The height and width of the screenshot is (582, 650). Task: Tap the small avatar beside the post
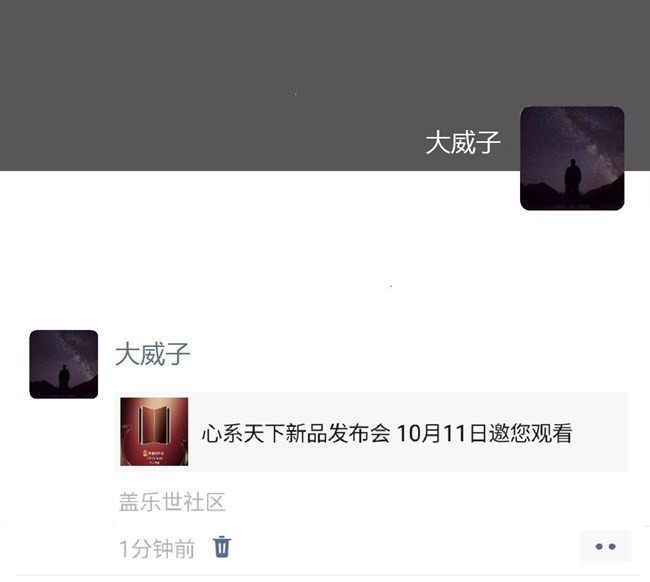(x=64, y=364)
